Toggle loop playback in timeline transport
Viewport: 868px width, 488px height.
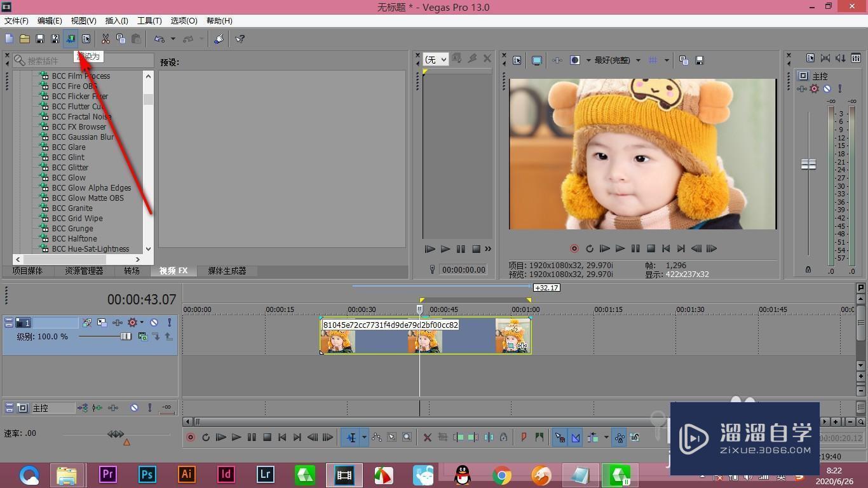coord(206,437)
